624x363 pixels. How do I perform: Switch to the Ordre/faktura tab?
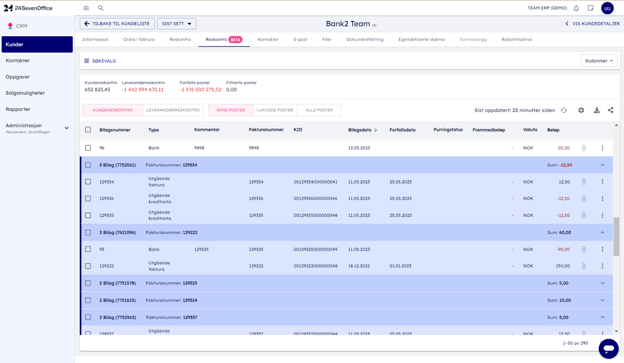coord(139,39)
